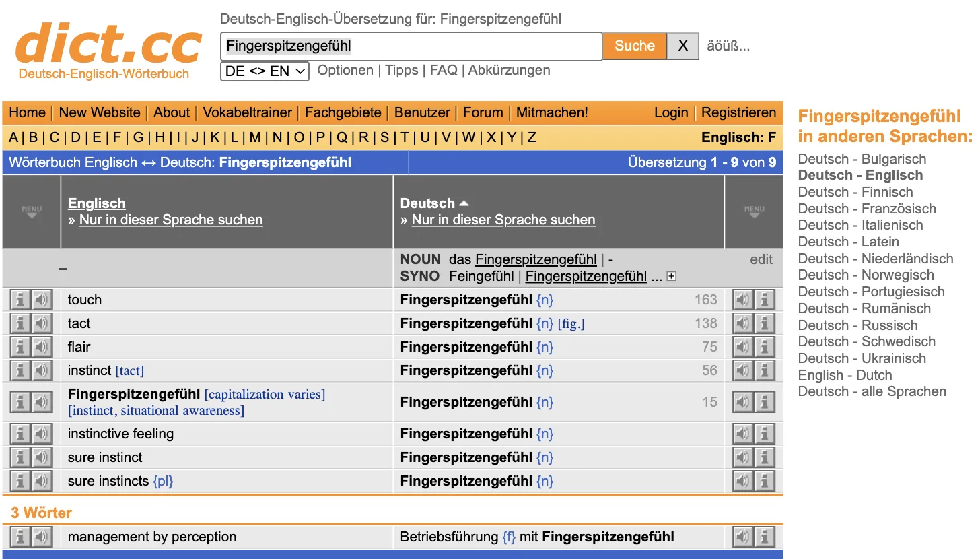Click the dict.cc logo

pyautogui.click(x=108, y=51)
